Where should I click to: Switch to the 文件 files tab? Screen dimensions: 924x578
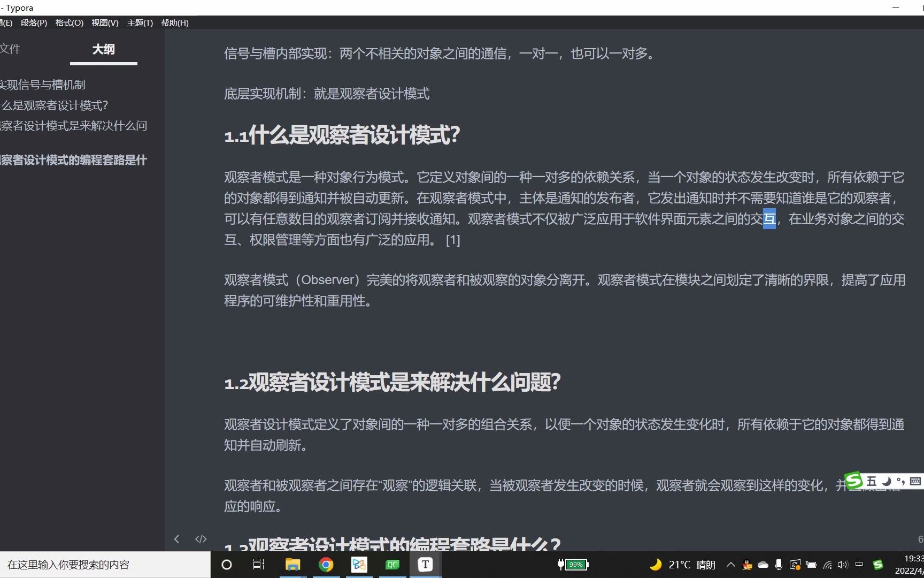pos(10,49)
